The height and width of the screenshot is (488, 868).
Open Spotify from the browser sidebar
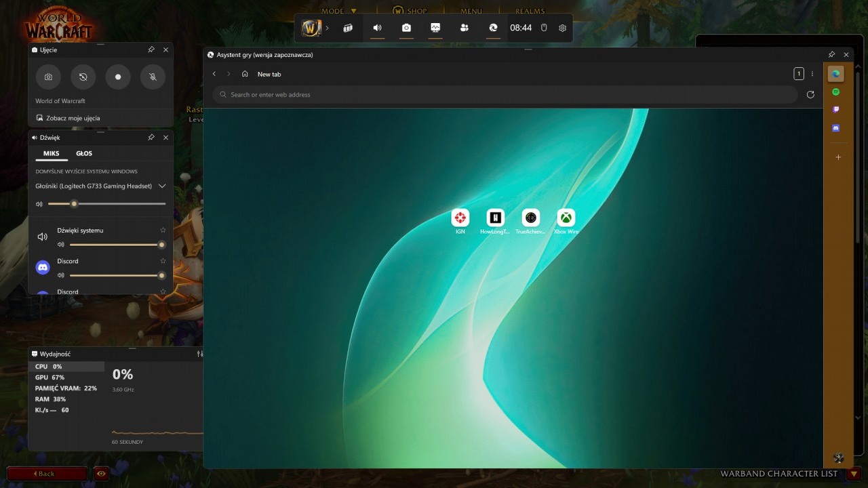(835, 92)
